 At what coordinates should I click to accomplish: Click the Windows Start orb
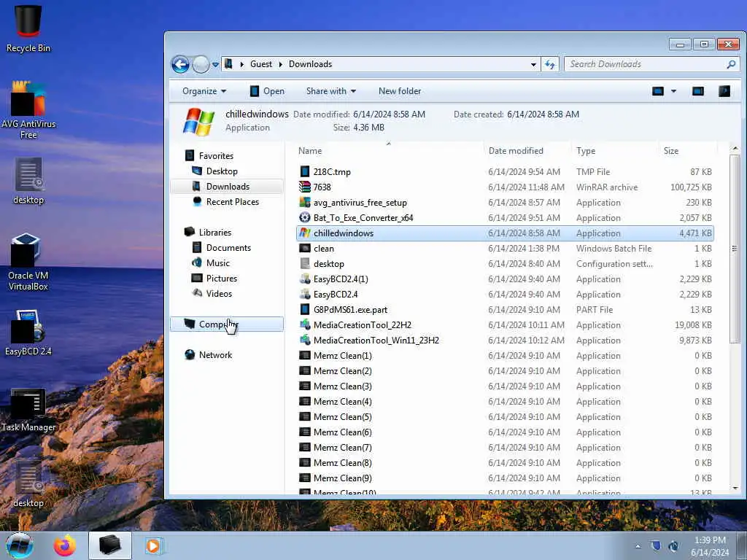point(20,545)
